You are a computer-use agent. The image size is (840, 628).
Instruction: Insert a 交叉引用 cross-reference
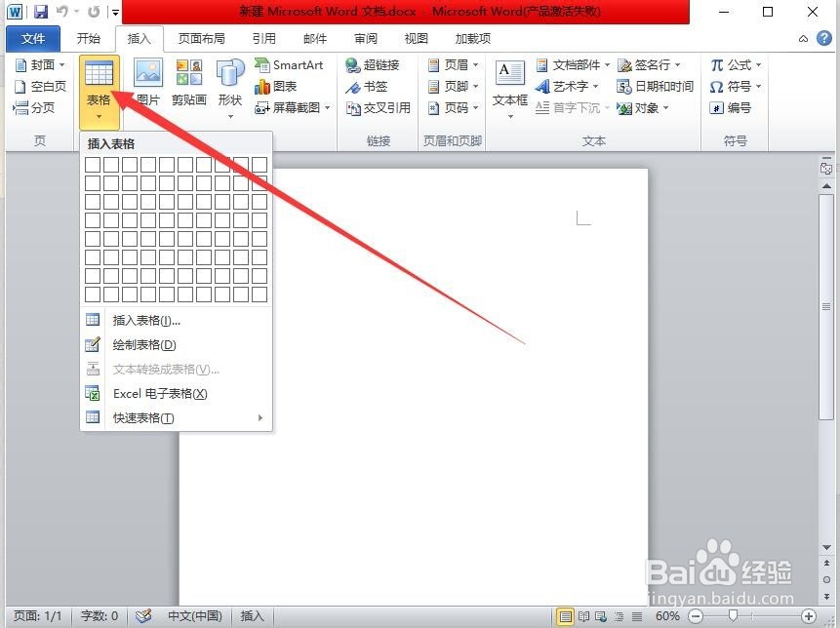pos(379,107)
